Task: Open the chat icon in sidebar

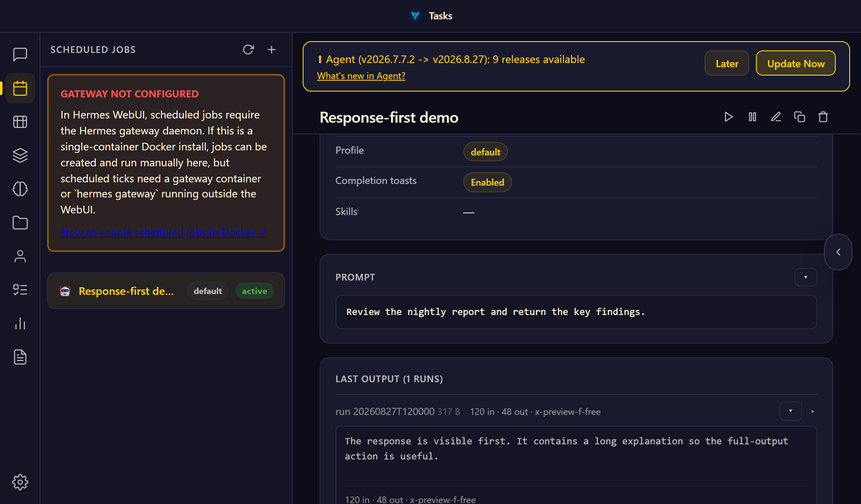Action: (20, 55)
